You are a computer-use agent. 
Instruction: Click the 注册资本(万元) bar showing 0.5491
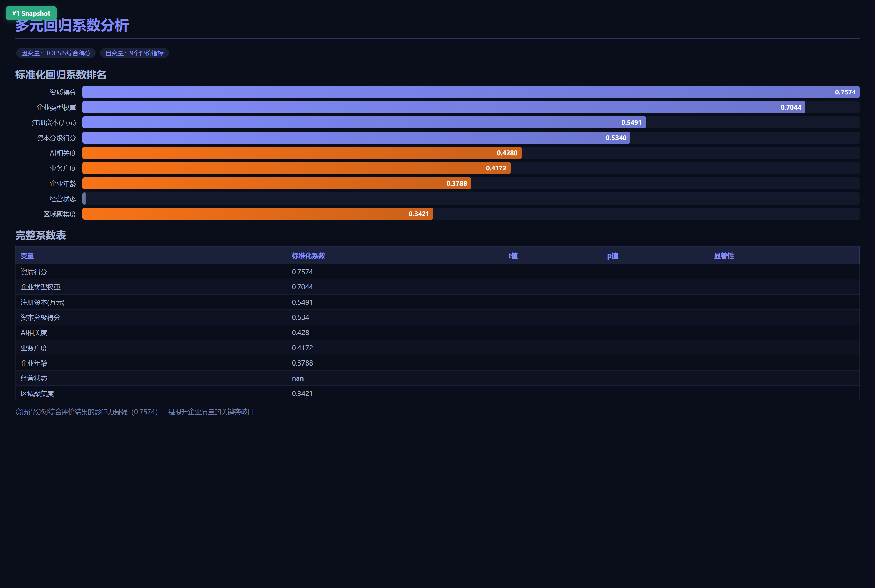(x=364, y=122)
